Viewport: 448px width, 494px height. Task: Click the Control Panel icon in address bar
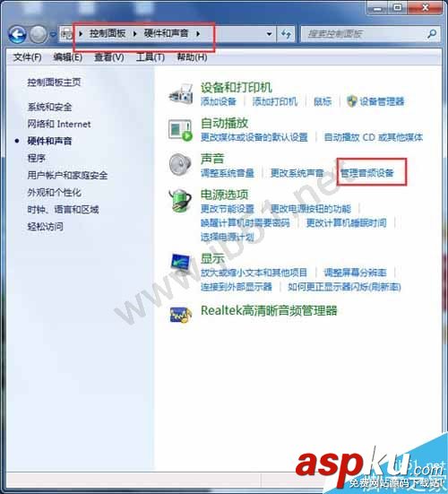66,34
